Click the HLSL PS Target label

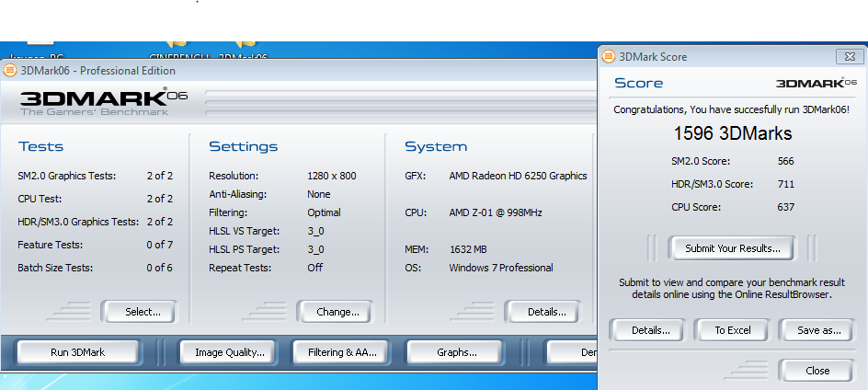(x=245, y=249)
